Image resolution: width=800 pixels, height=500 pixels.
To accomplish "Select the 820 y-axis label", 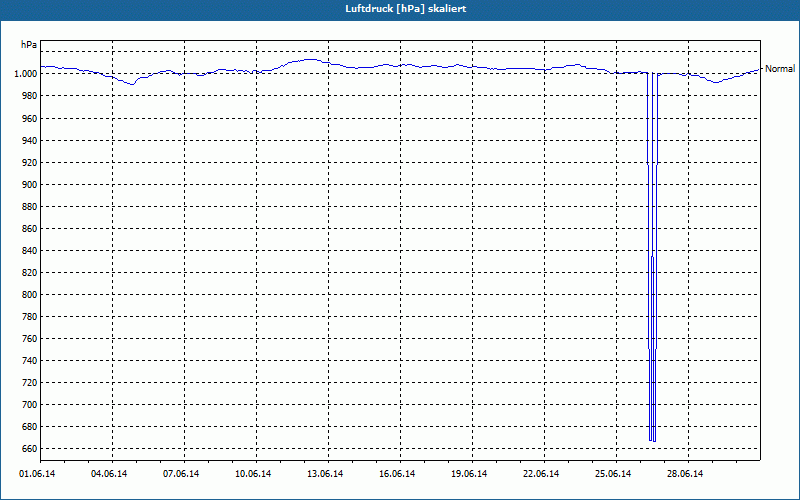I will (29, 272).
